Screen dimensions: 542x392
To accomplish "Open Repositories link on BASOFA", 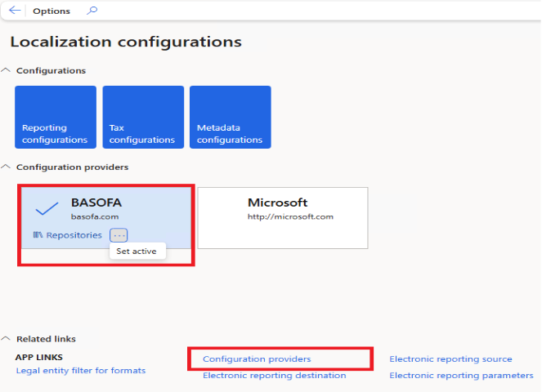I will [x=74, y=235].
